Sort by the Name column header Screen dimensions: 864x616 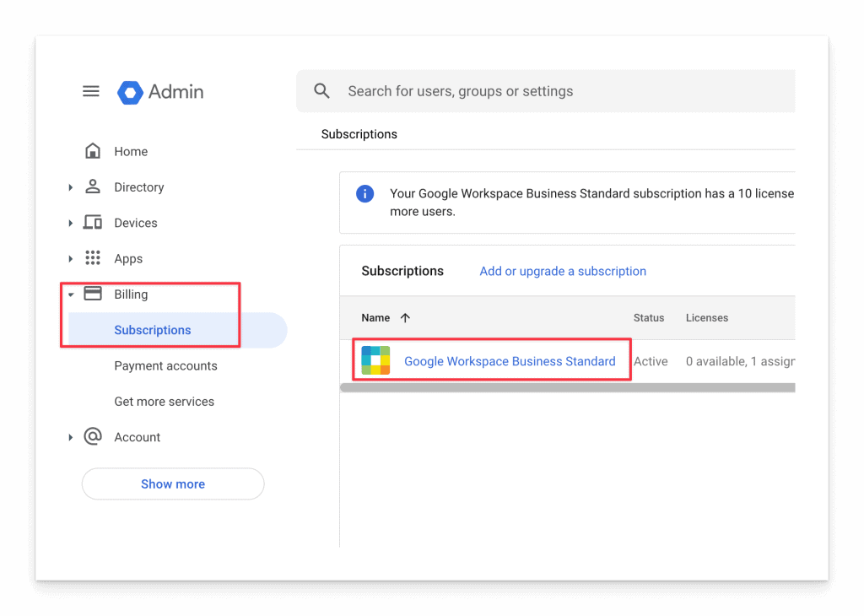point(375,318)
